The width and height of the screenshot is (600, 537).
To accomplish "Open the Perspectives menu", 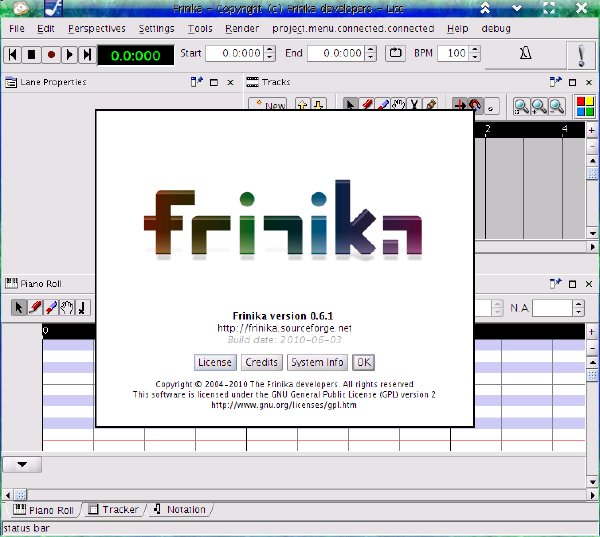I will (96, 29).
